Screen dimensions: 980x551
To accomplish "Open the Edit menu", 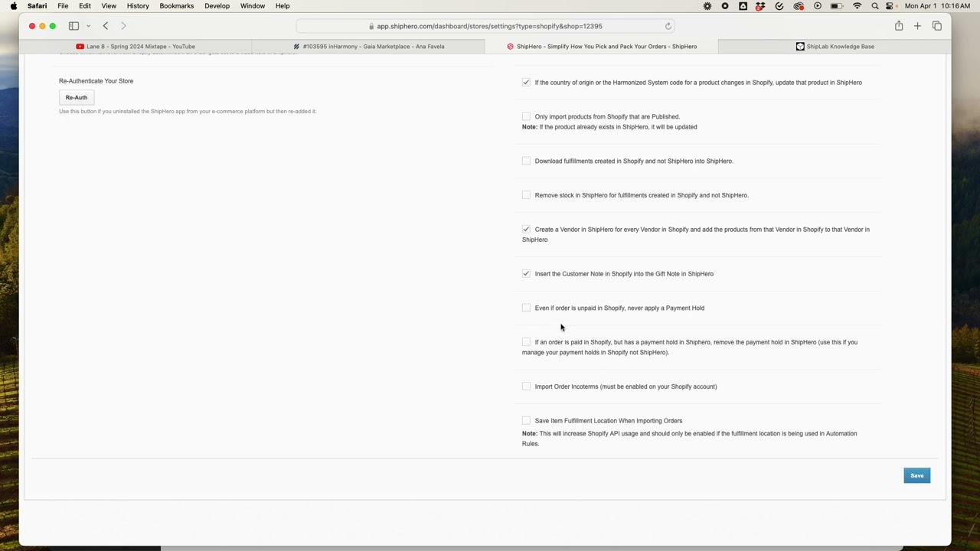I will (x=85, y=5).
